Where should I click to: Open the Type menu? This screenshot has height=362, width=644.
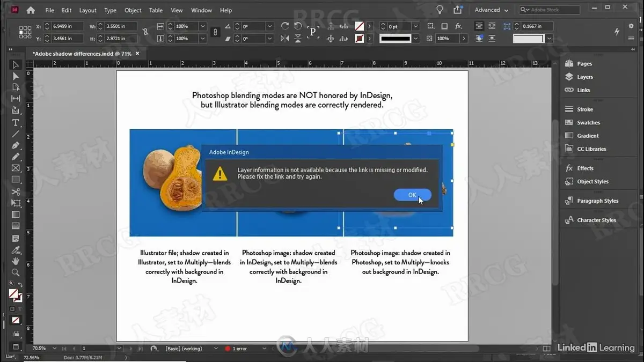[110, 10]
